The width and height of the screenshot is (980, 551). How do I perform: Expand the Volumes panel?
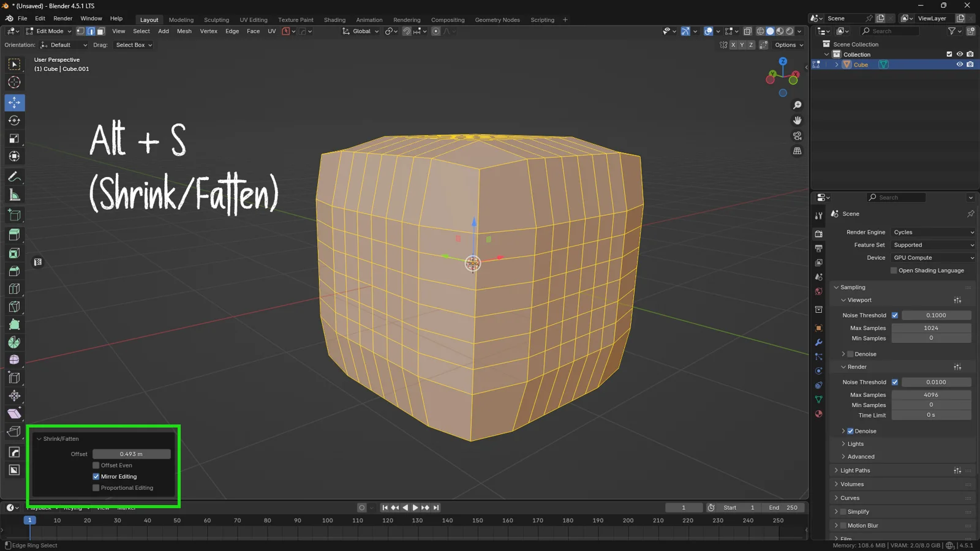click(x=852, y=484)
